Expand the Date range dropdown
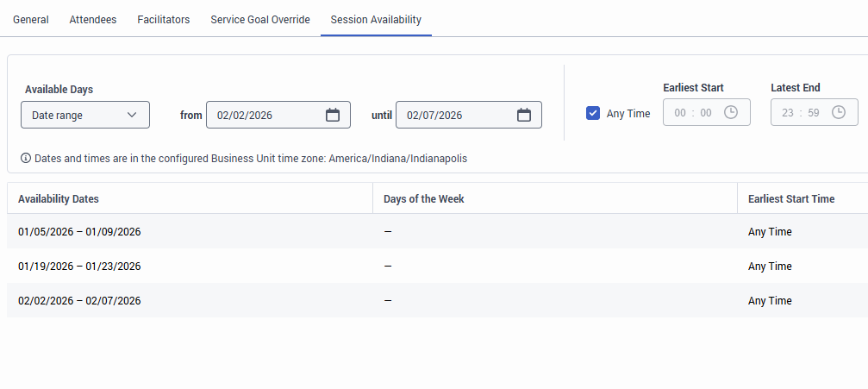 click(85, 115)
